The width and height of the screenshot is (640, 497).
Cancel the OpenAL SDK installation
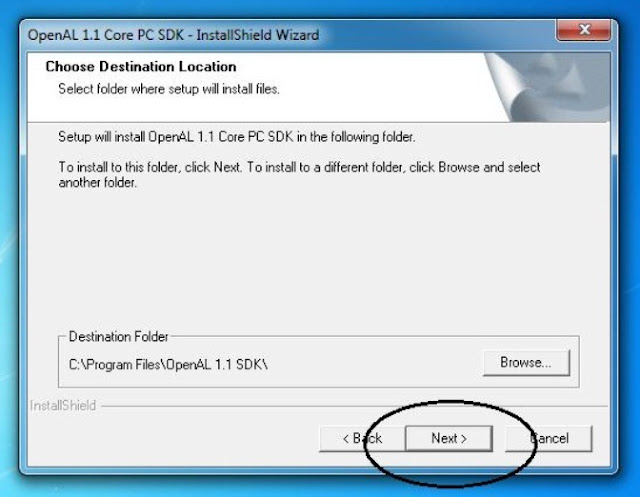click(x=549, y=439)
